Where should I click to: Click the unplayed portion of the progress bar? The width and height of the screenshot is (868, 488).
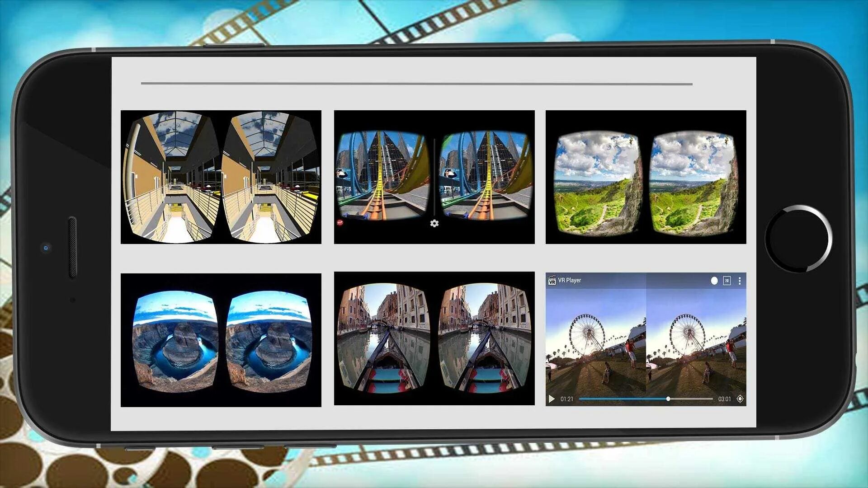[692, 399]
